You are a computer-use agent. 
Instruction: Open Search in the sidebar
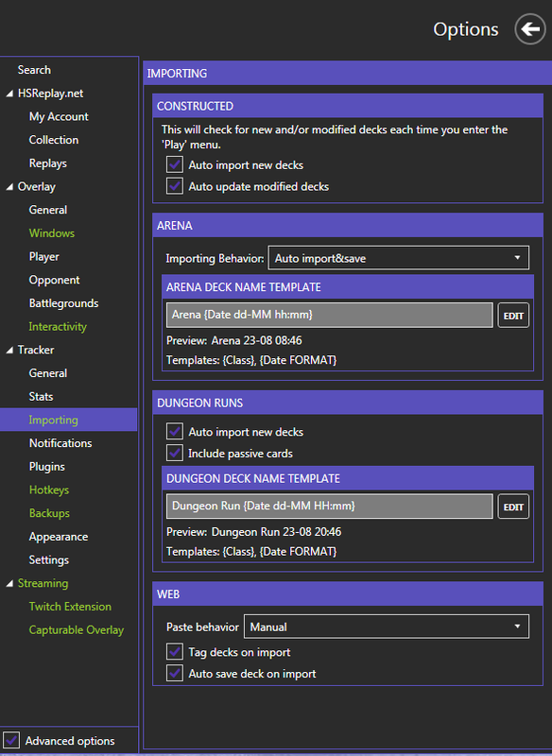click(x=34, y=70)
